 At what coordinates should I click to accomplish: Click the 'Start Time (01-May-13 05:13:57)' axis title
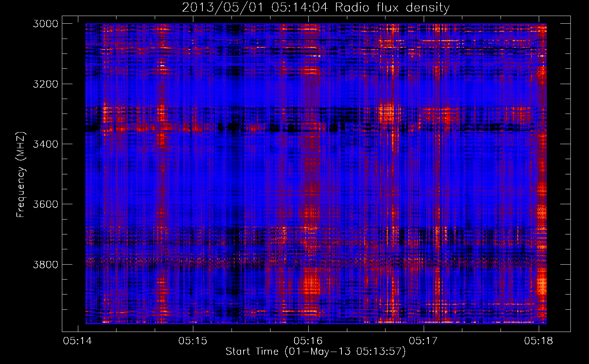click(316, 352)
